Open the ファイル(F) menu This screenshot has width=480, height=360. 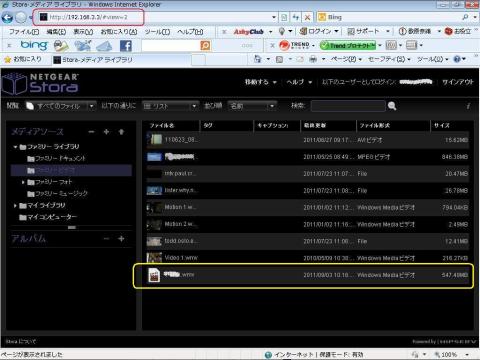[24, 32]
